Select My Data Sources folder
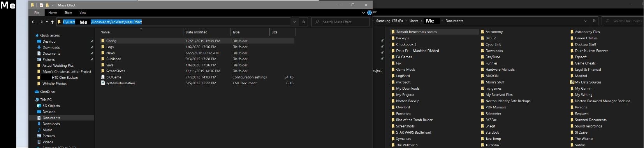644x148 pixels. (x=588, y=82)
